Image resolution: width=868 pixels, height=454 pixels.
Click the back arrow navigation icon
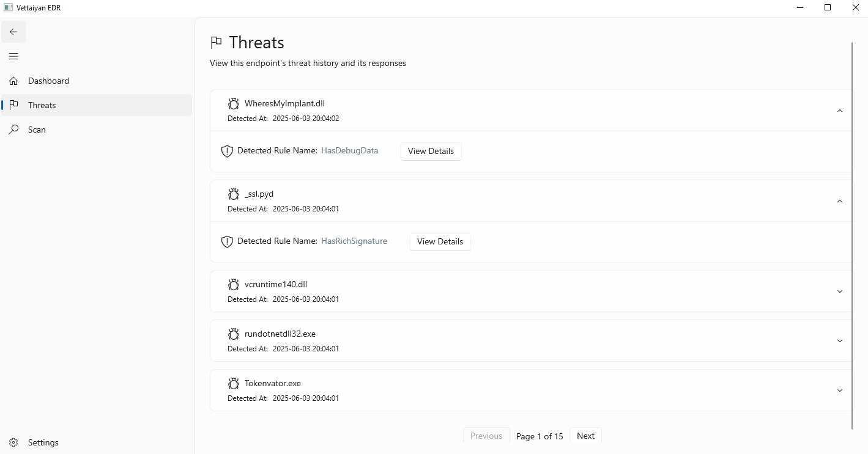point(13,31)
